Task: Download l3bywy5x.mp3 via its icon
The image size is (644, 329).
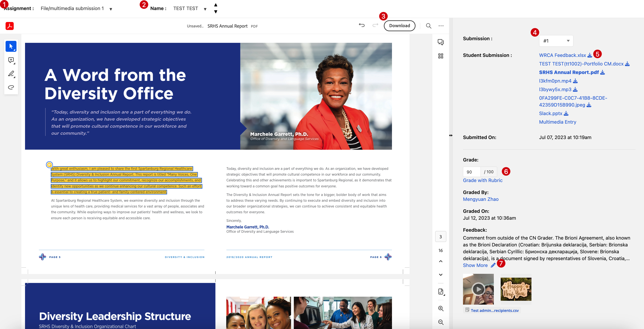Action: tap(575, 89)
